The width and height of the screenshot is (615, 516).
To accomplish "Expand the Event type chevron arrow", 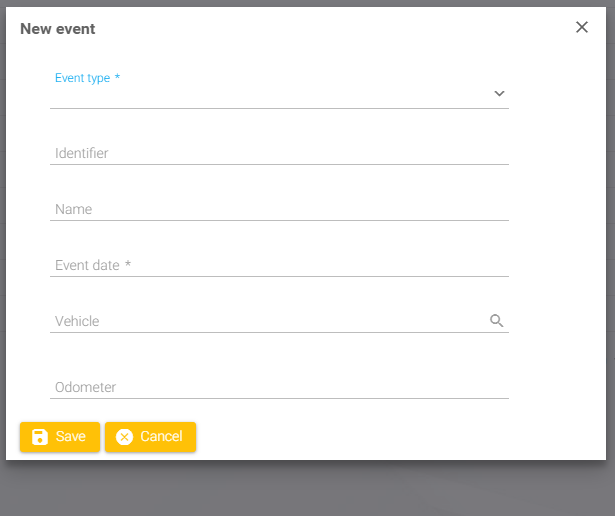I will [x=499, y=94].
